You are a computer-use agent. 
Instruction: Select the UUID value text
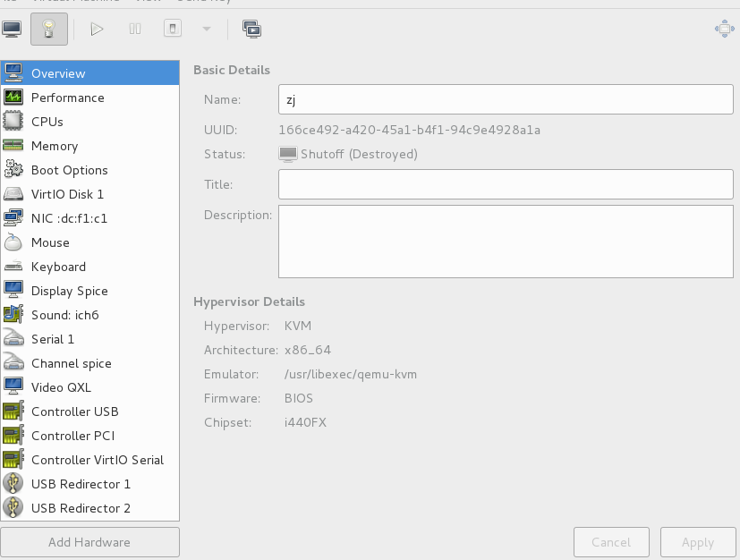(409, 130)
